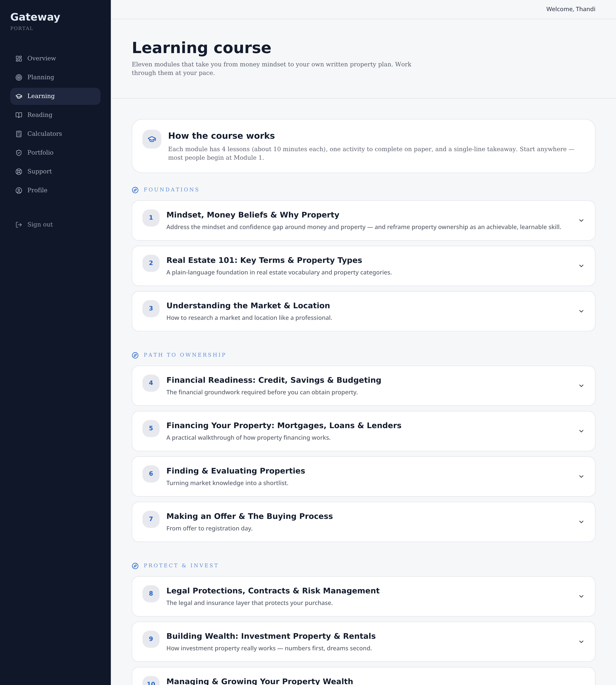The height and width of the screenshot is (685, 616).
Task: Click the Welcome, Thandi greeting
Action: 571,9
